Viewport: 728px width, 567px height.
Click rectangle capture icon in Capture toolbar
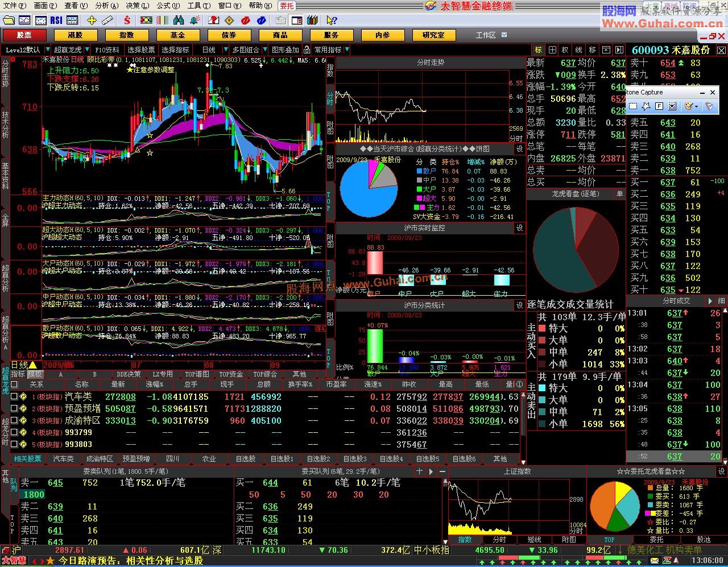(x=633, y=106)
